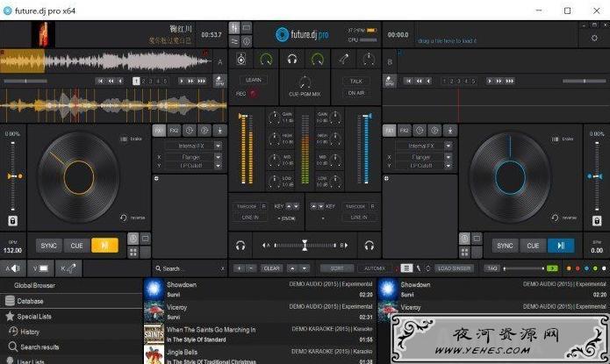The width and height of the screenshot is (610, 364).
Task: Click the headphones monitor icon near master controls
Action: click(x=292, y=59)
